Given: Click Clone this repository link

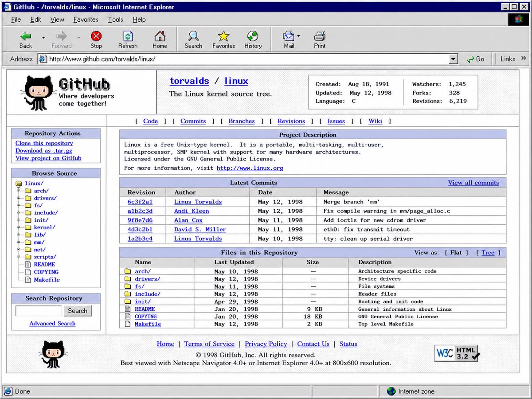Looking at the screenshot, I should tap(44, 143).
